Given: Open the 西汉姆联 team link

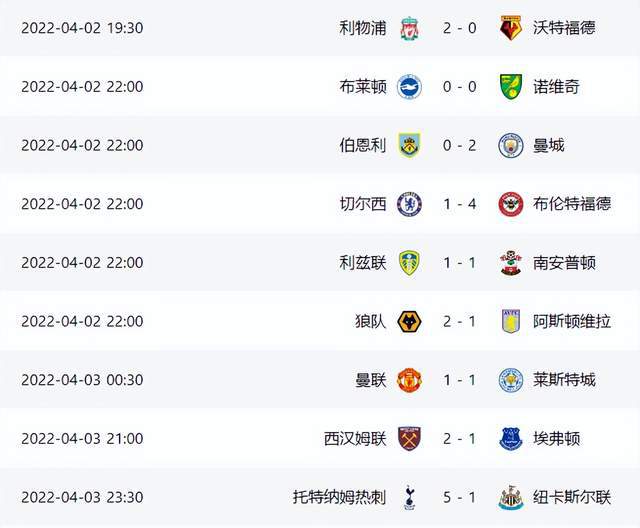Looking at the screenshot, I should [355, 439].
